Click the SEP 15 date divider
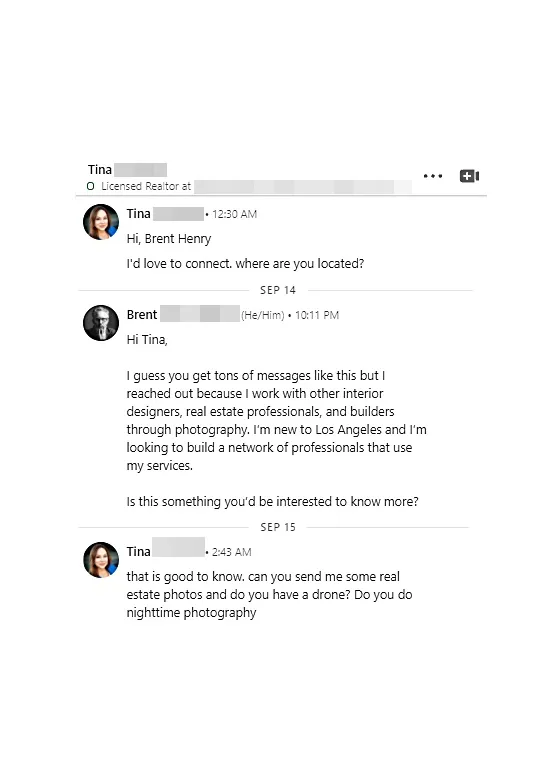The image size is (551, 774). [277, 527]
